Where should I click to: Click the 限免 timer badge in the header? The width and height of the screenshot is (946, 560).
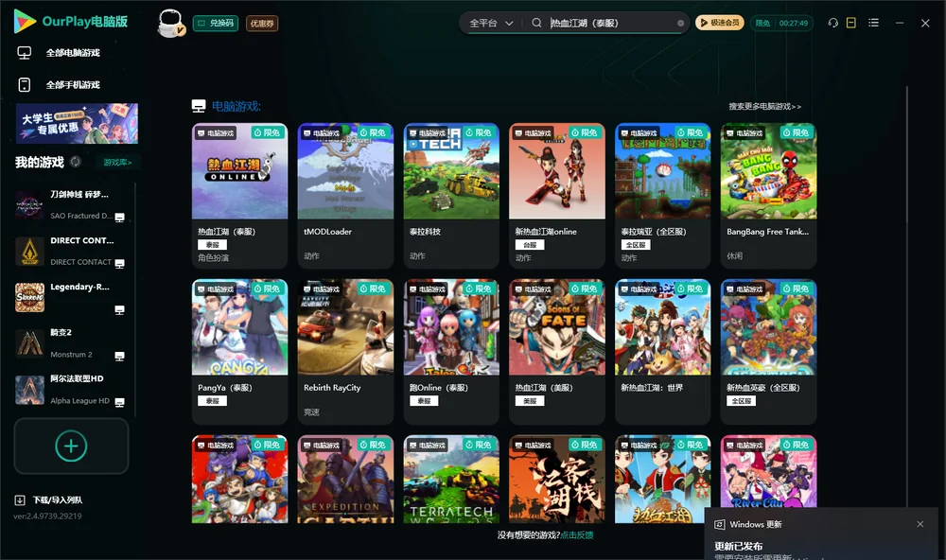tap(781, 23)
